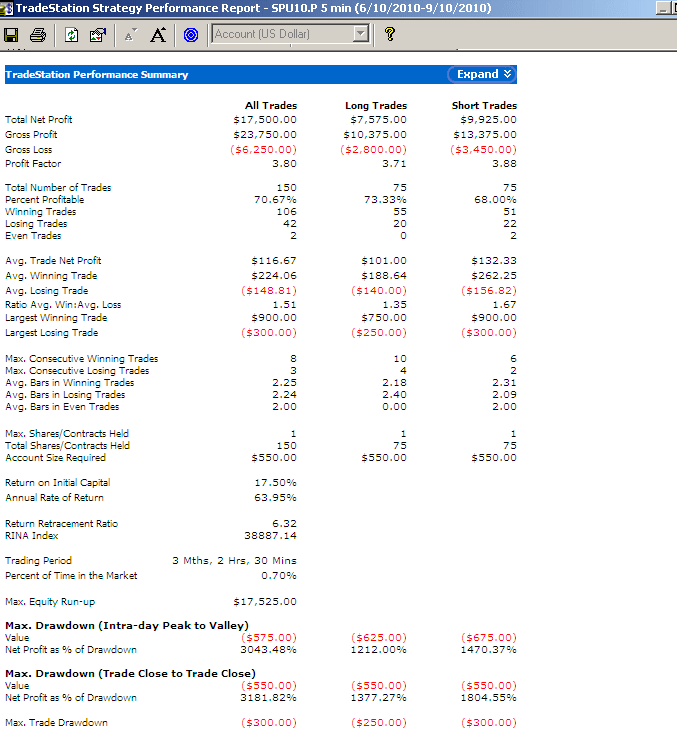Screen dimensions: 677x755
Task: Select the Short Trades percentage 1804.55%
Action: point(489,698)
